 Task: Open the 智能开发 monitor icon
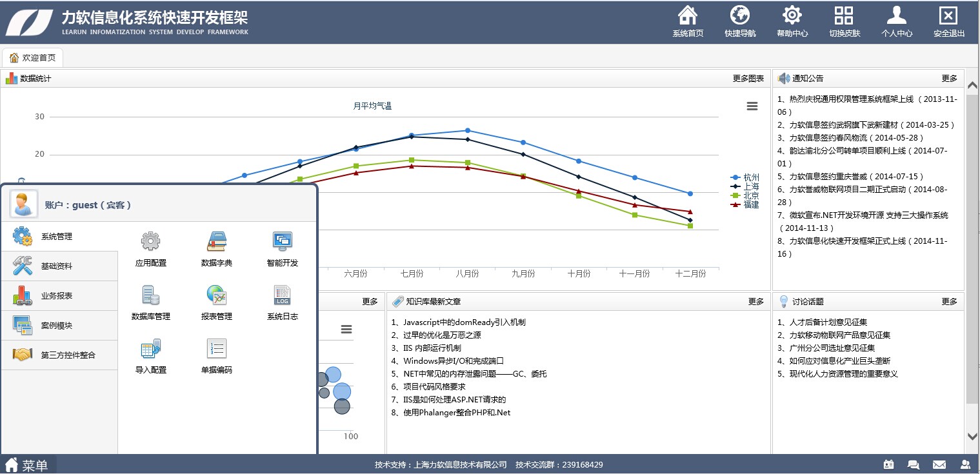pyautogui.click(x=283, y=241)
